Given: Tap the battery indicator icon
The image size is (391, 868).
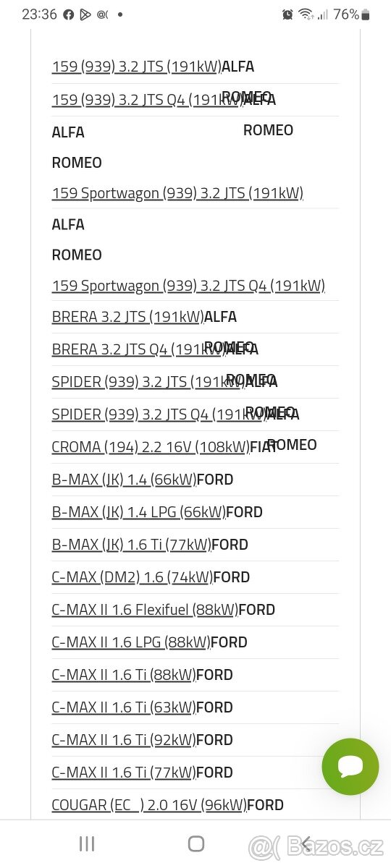Looking at the screenshot, I should [x=366, y=14].
